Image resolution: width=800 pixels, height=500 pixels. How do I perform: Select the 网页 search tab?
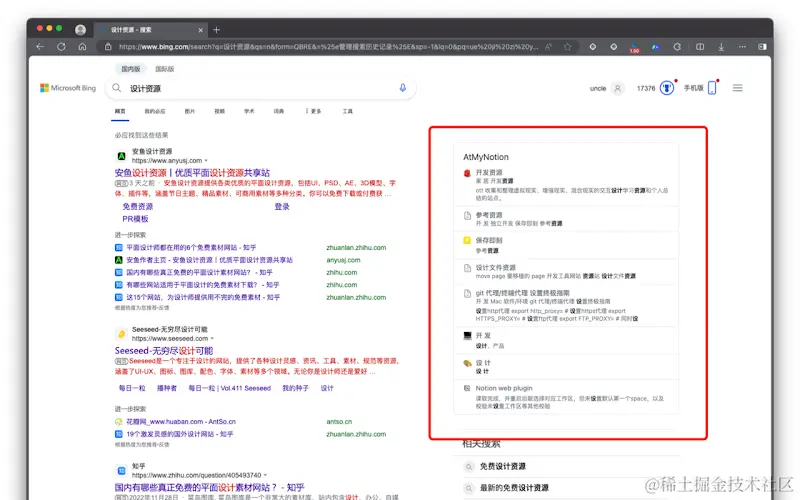120,111
